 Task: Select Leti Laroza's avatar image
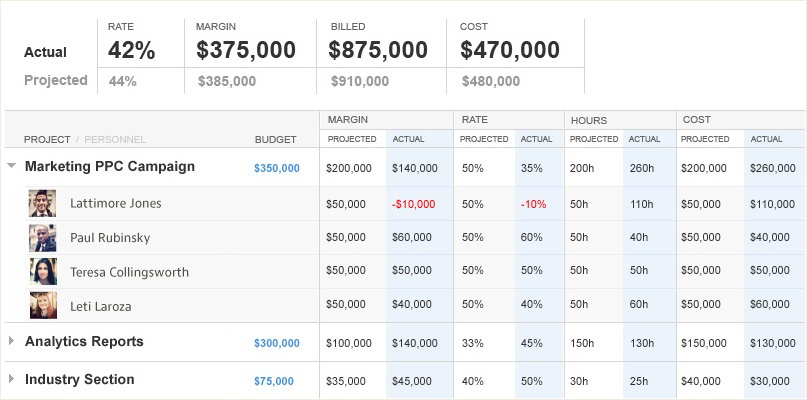43,306
